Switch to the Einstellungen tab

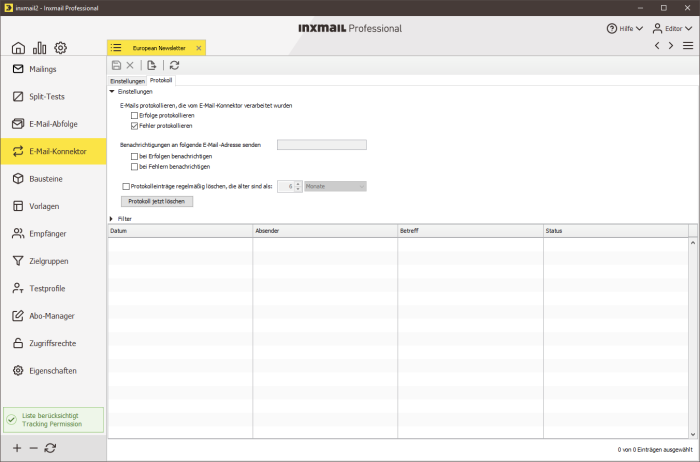127,81
